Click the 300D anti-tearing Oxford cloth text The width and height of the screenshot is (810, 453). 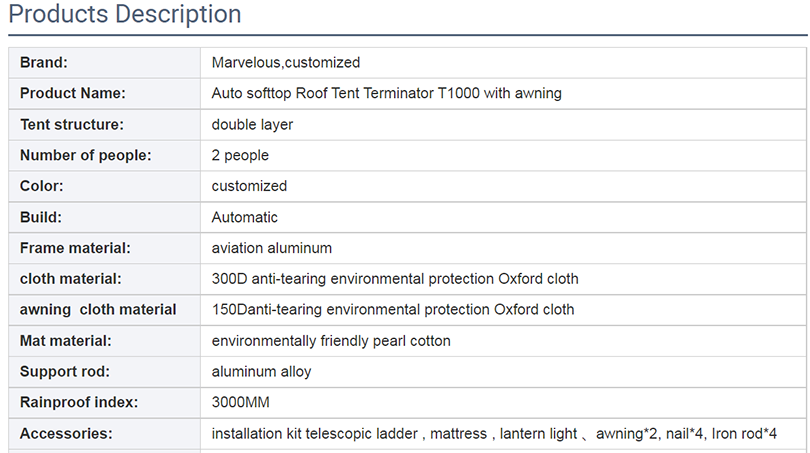(395, 279)
